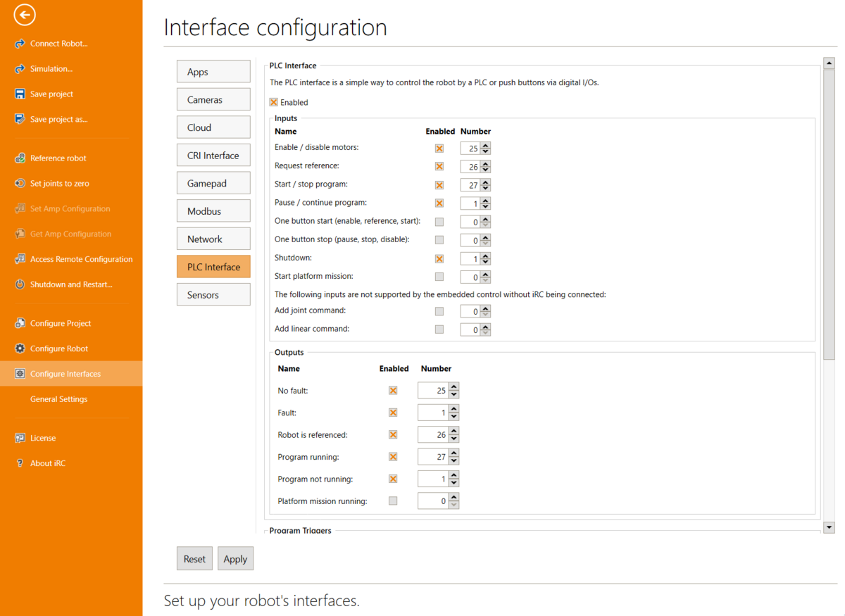The image size is (845, 616).
Task: Increase the Request reference input number
Action: coord(485,163)
